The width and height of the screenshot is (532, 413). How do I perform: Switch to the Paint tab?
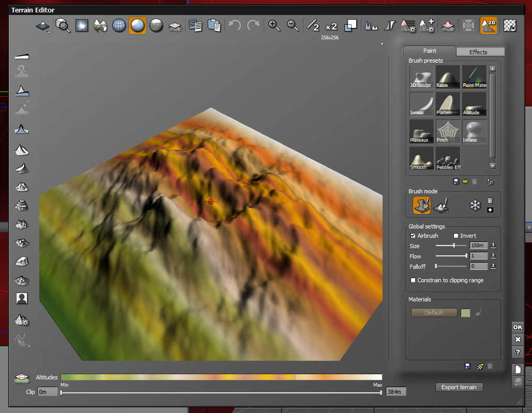coord(430,51)
